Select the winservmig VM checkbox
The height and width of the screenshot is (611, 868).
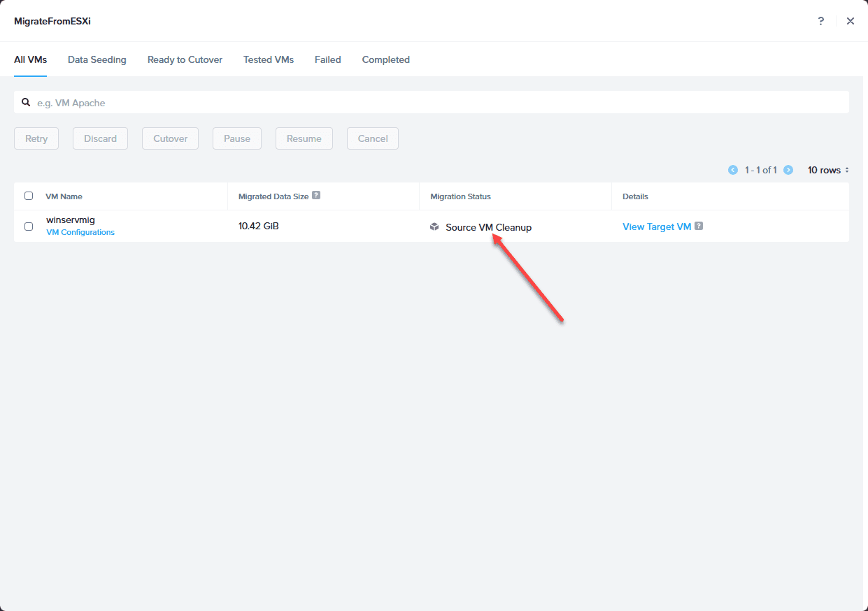point(29,227)
